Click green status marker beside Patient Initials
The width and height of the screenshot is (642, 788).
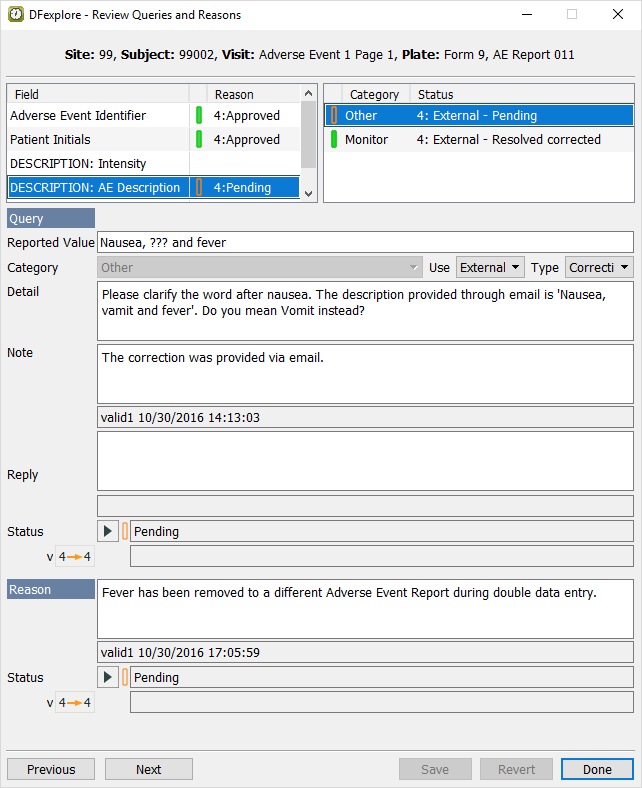[198, 140]
